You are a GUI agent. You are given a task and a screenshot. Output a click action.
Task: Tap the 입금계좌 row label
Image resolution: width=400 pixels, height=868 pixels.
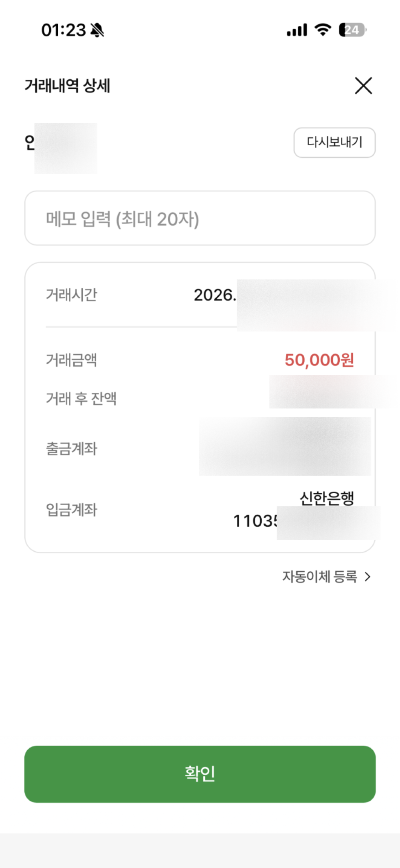click(72, 510)
